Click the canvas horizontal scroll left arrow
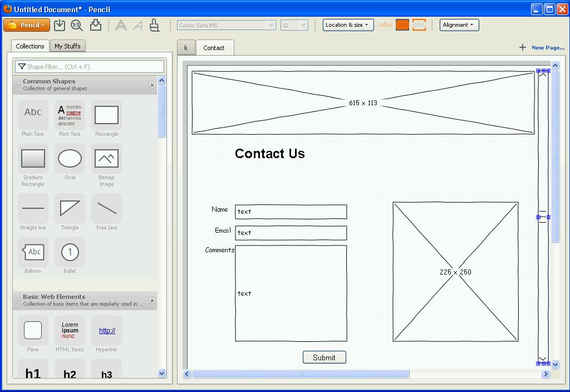 (x=187, y=374)
